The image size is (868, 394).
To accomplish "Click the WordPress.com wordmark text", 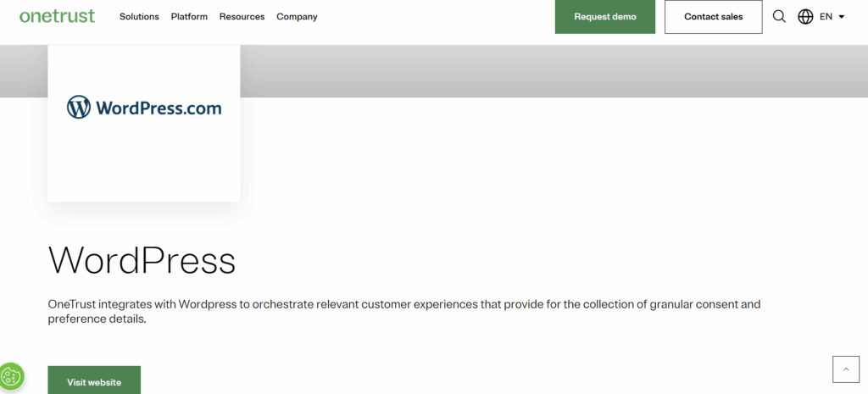I will pos(159,108).
